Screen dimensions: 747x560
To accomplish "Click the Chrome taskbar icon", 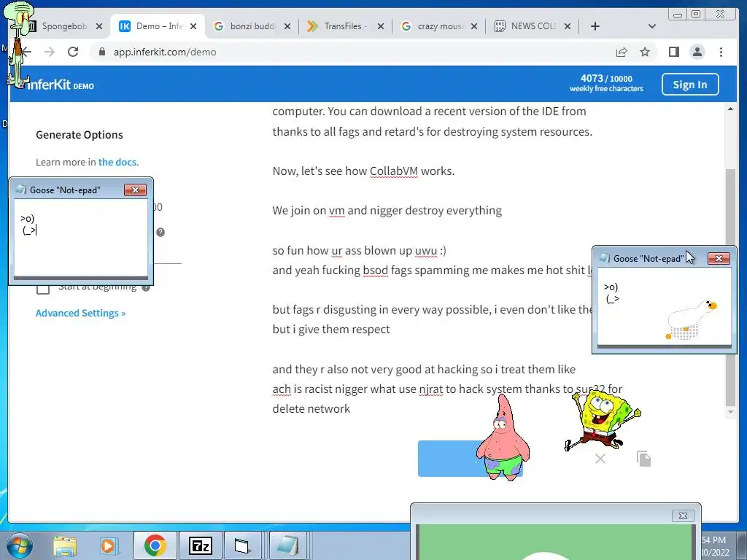I will 155,545.
